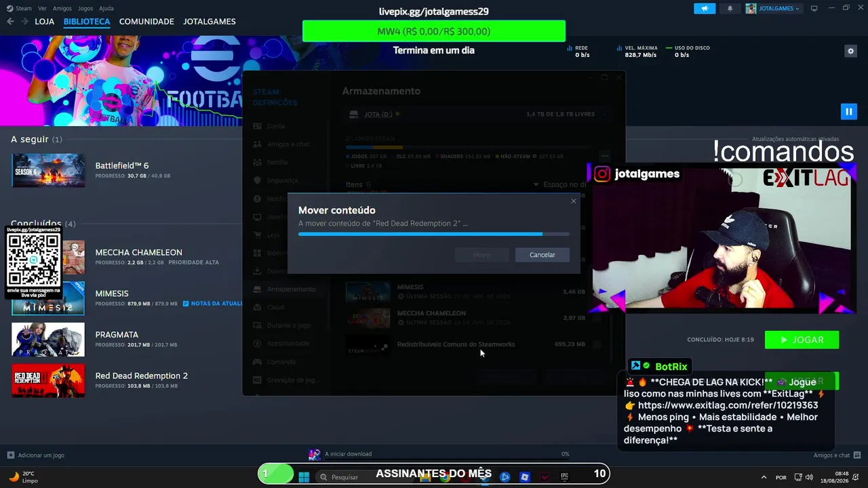Image resolution: width=868 pixels, height=488 pixels.
Task: Open the Amigos e chat icon in the footer
Action: 857,455
